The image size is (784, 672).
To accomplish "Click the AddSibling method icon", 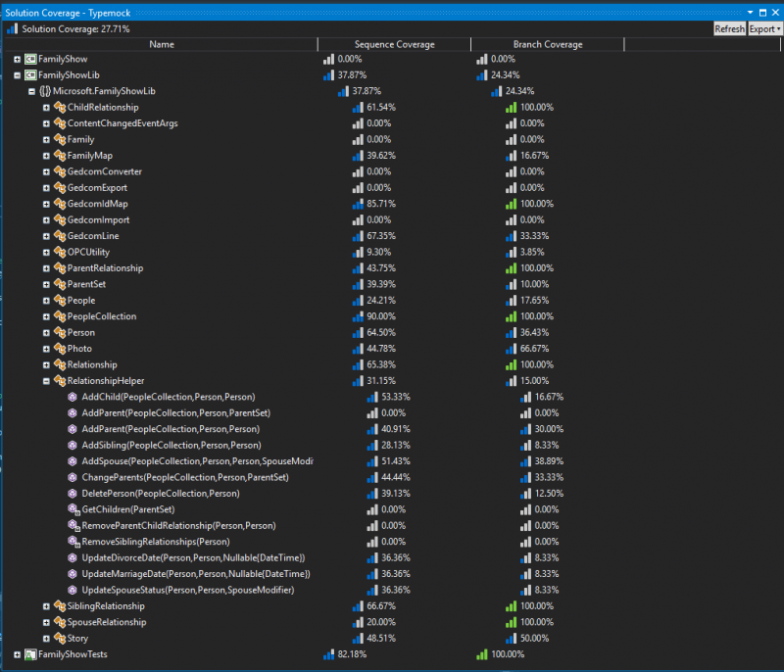I will 73,445.
